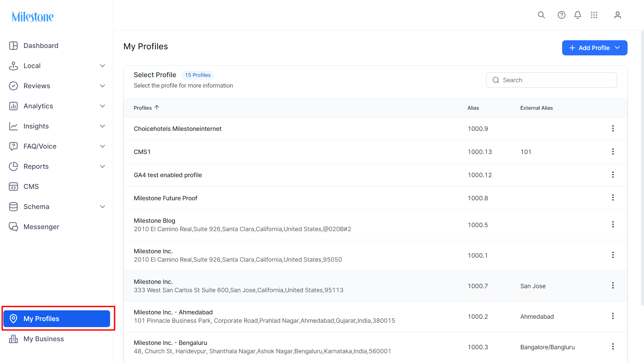Click alias value 1000.13
This screenshot has height=362, width=644.
[x=480, y=152]
